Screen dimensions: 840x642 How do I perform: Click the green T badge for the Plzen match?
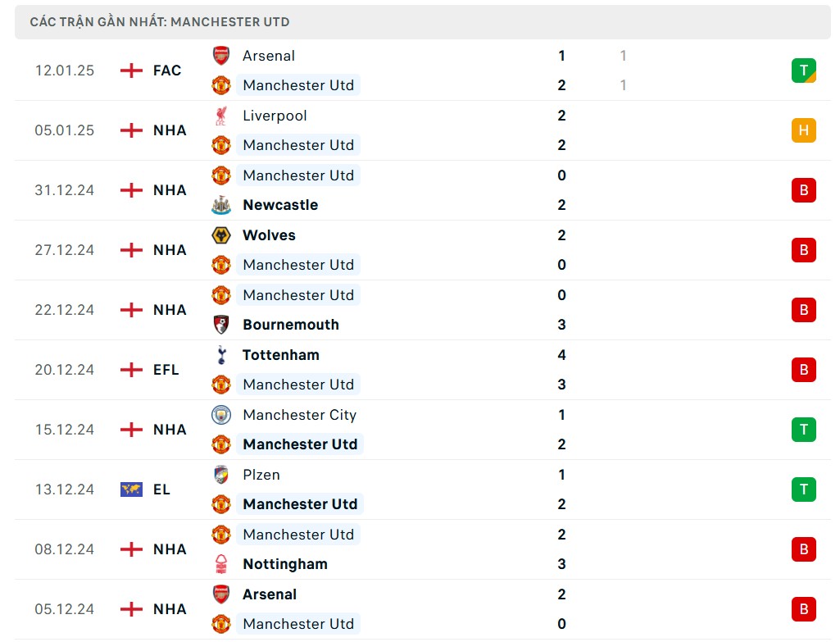(x=804, y=489)
